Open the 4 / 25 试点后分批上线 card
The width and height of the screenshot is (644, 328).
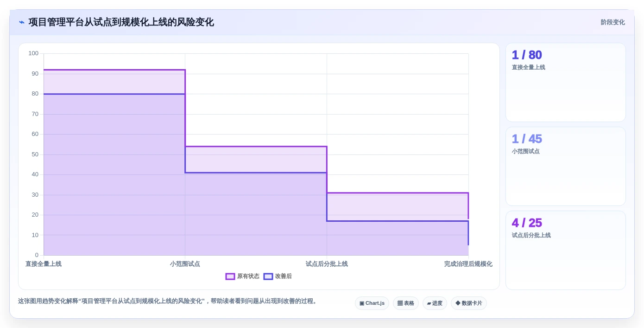coord(566,251)
